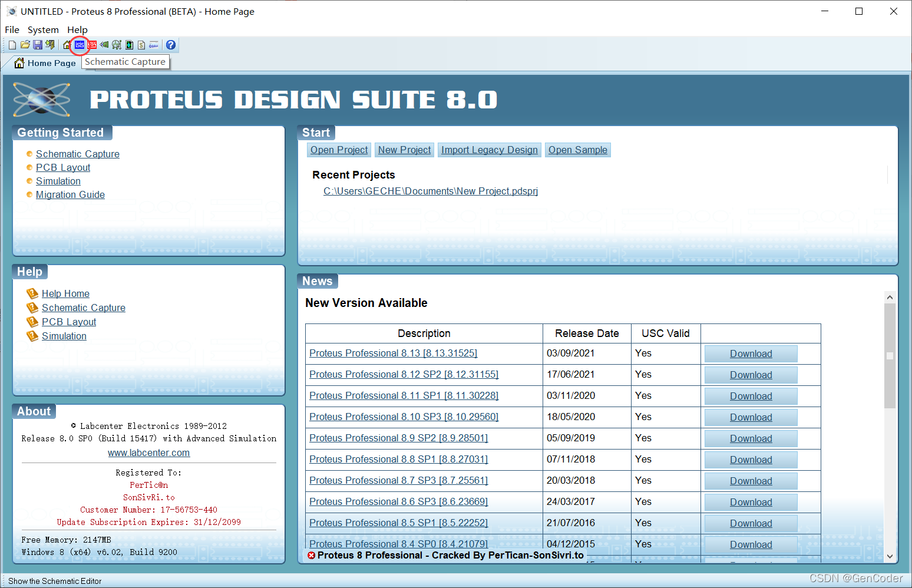The width and height of the screenshot is (912, 588).
Task: Open Simulation link in Help panel
Action: click(x=64, y=336)
